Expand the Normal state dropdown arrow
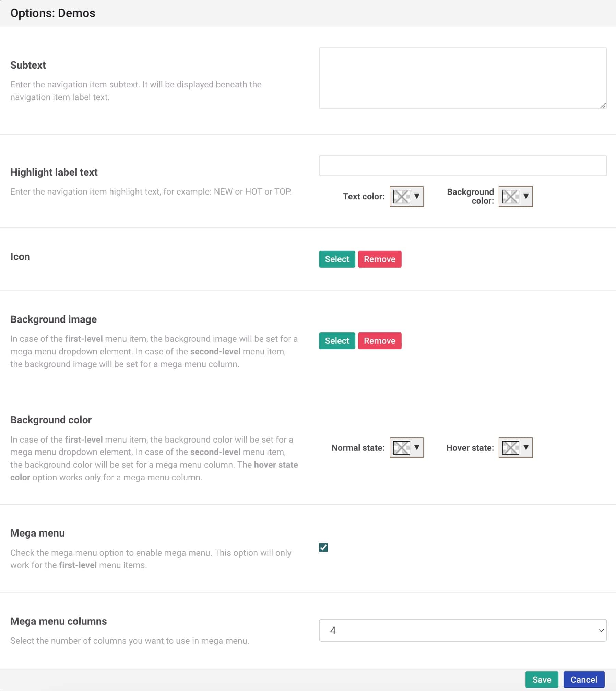The height and width of the screenshot is (691, 616). (417, 447)
